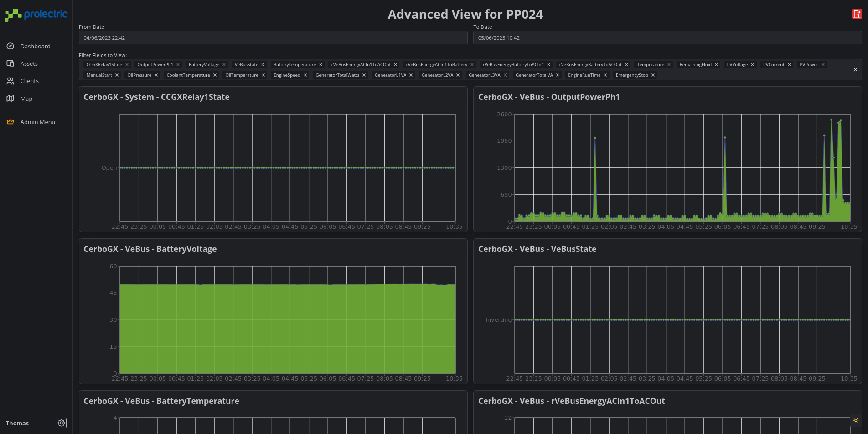868x434 pixels.
Task: Remove the GeneratorL3VA filter chip
Action: click(505, 75)
